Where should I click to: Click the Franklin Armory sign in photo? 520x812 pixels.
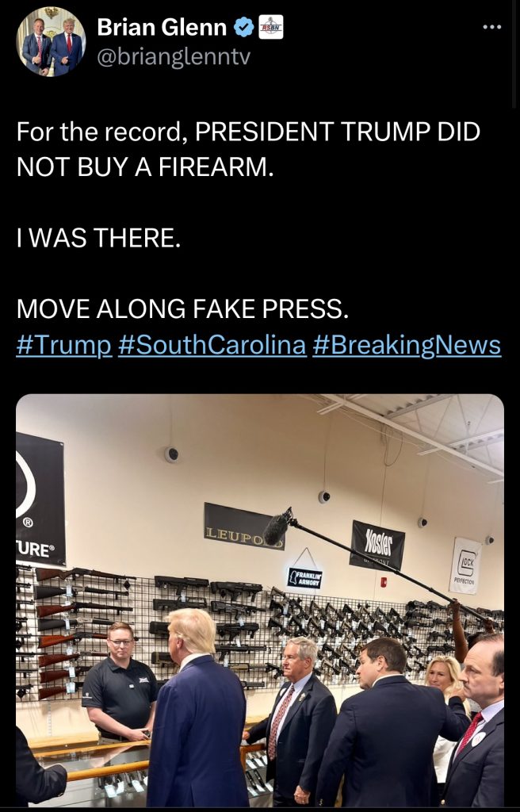click(305, 578)
